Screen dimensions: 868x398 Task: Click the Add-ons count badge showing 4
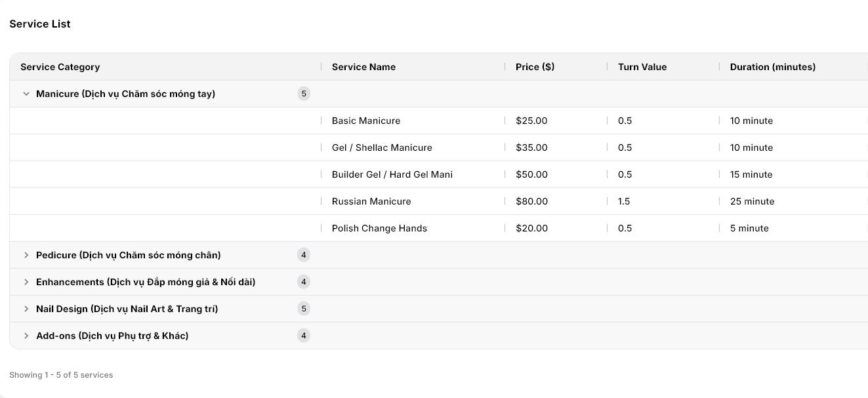[x=303, y=336]
